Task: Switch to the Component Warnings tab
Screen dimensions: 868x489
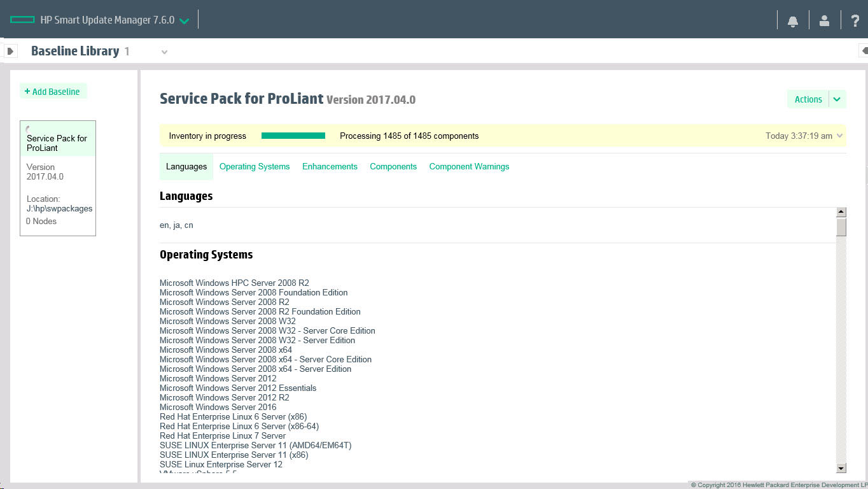Action: pyautogui.click(x=469, y=167)
